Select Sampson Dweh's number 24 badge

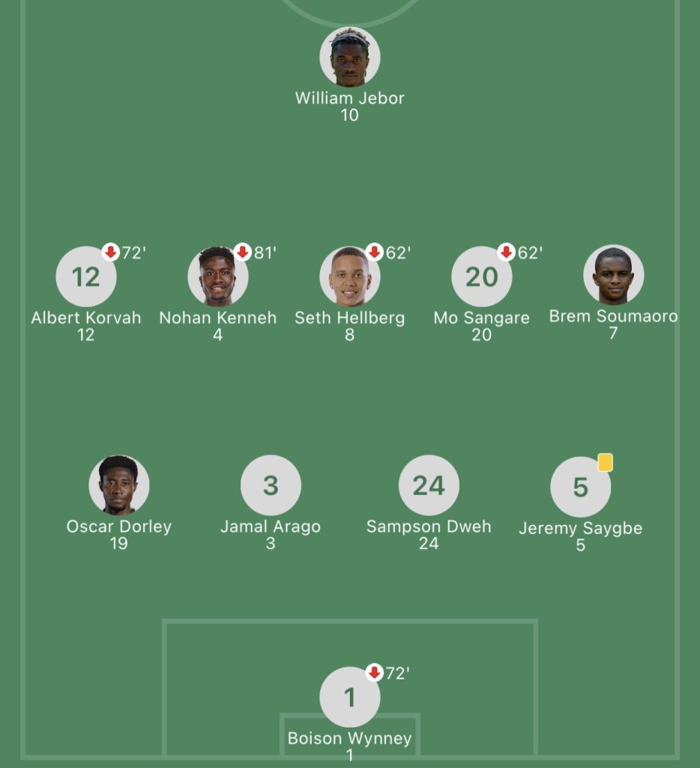pyautogui.click(x=429, y=485)
